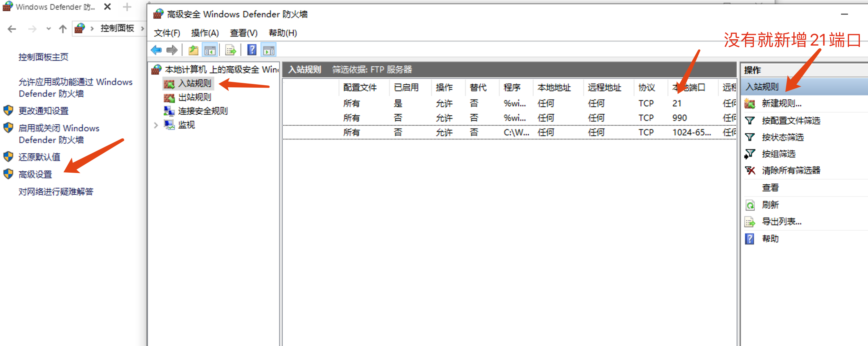Open the 文件(F) menu
This screenshot has width=868, height=346.
point(167,33)
